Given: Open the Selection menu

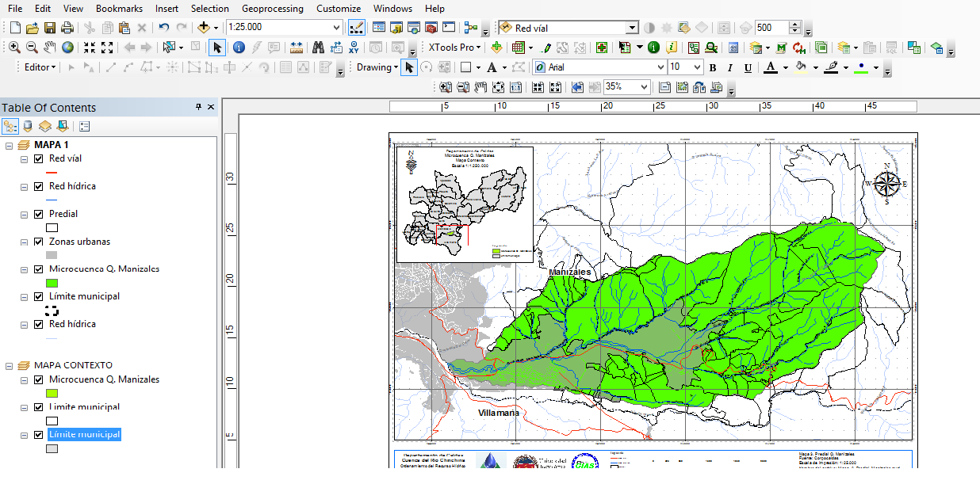Looking at the screenshot, I should point(209,9).
